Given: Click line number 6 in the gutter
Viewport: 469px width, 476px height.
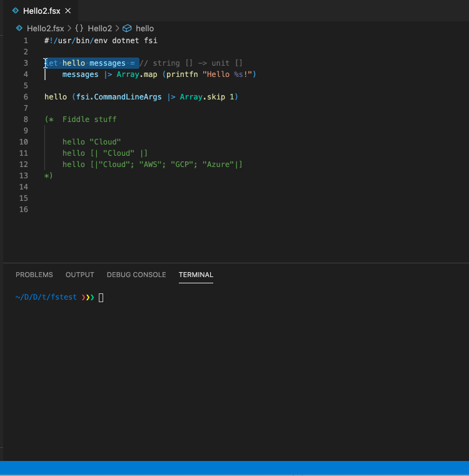Looking at the screenshot, I should [x=26, y=97].
